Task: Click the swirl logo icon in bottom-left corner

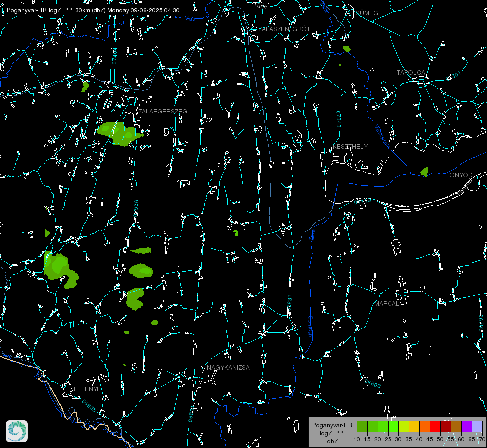Action: pyautogui.click(x=17, y=431)
